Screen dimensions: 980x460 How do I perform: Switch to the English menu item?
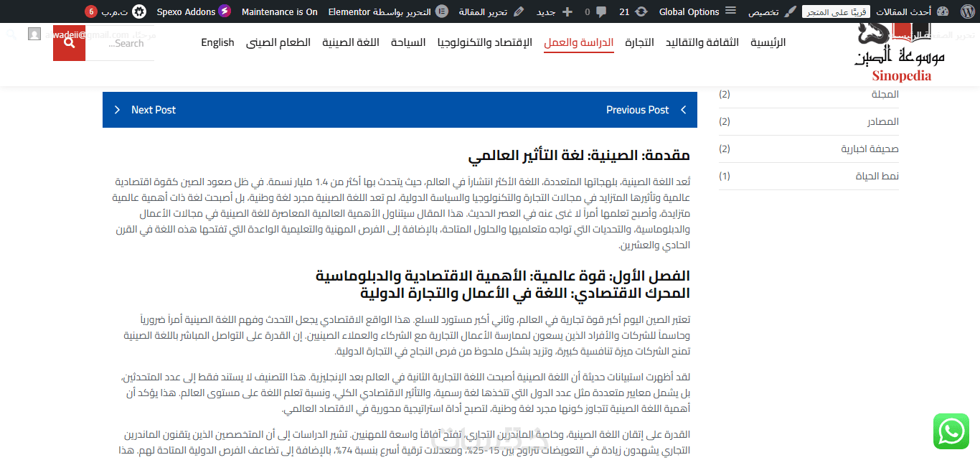coord(217,42)
